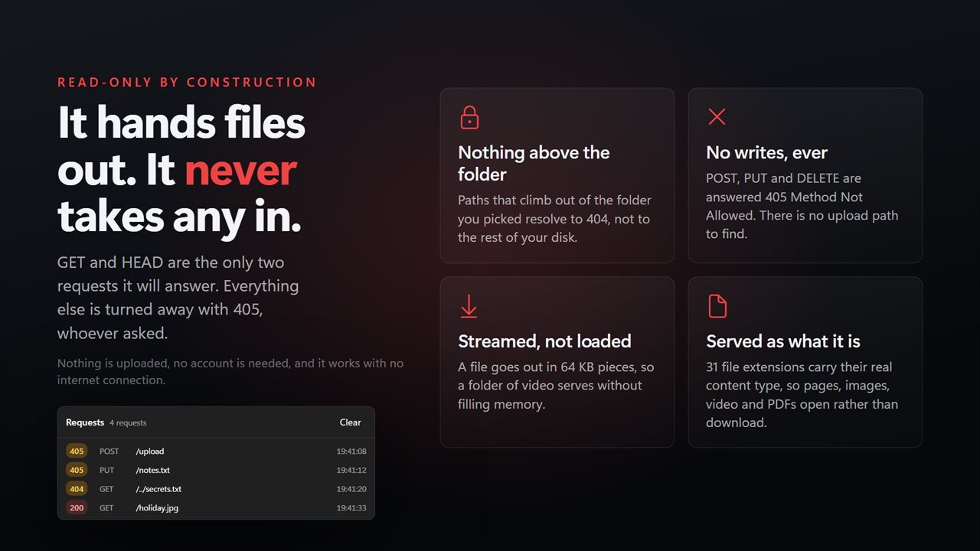Click the GET label on the holiday.jpg row
The height and width of the screenshot is (551, 980).
pyautogui.click(x=106, y=507)
